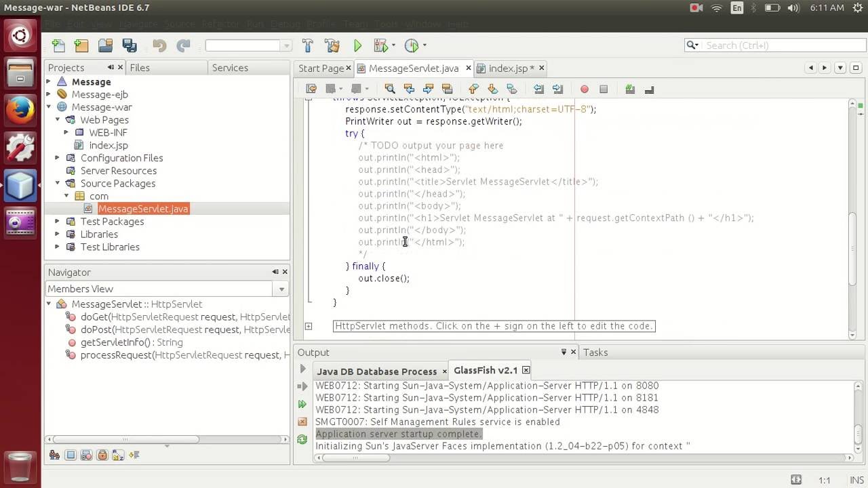The height and width of the screenshot is (488, 868).
Task: Click Refresh server status icon in Output
Action: coord(302,439)
